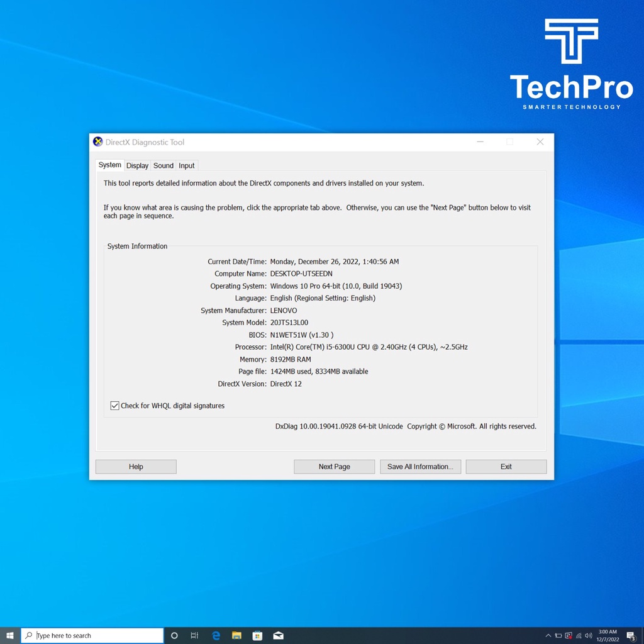Uncheck Check for WHQL digital signatures

coord(114,406)
